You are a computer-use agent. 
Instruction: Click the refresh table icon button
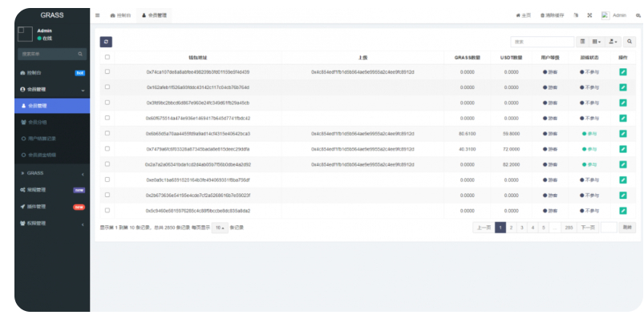[106, 42]
